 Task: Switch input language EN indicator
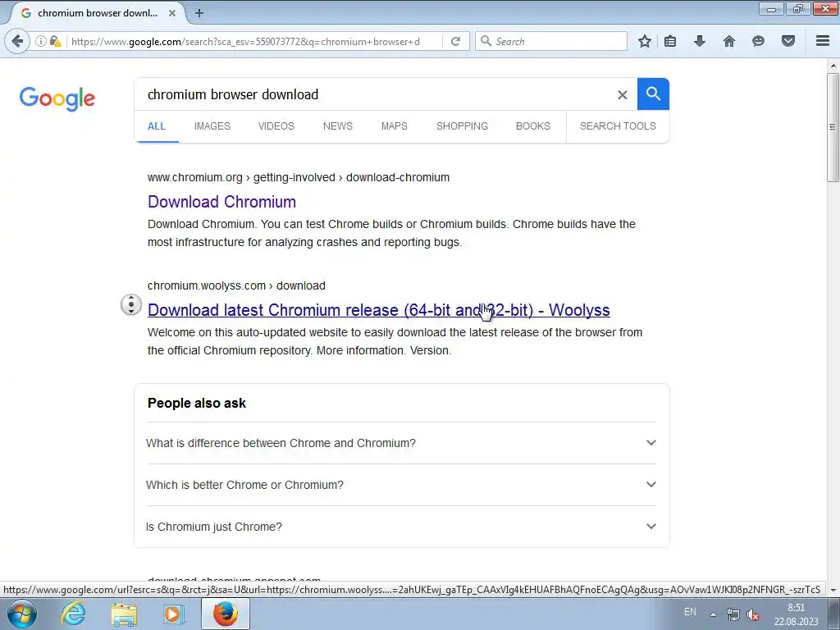point(690,612)
